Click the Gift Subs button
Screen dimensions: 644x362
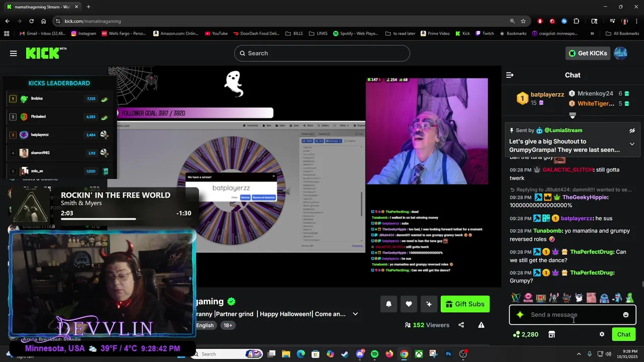465,304
